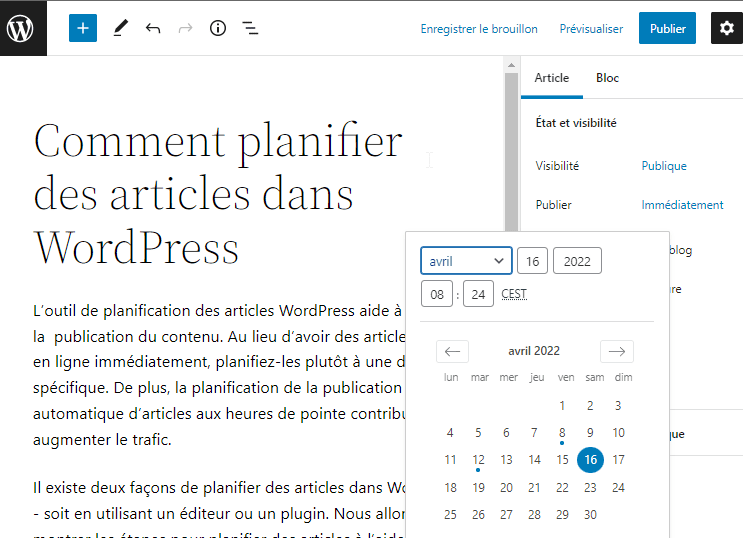Select April 8 in the calendar
This screenshot has height=538, width=743.
pyautogui.click(x=562, y=433)
